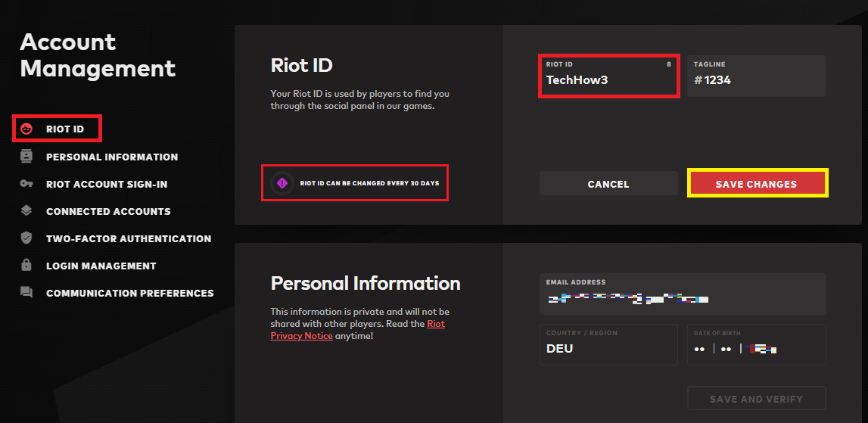Select Two-Factor Authentication menu item
The image size is (868, 423).
pyautogui.click(x=129, y=238)
